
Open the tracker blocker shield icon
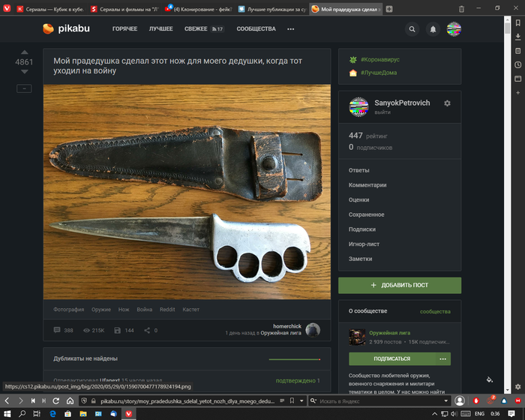pyautogui.click(x=84, y=400)
